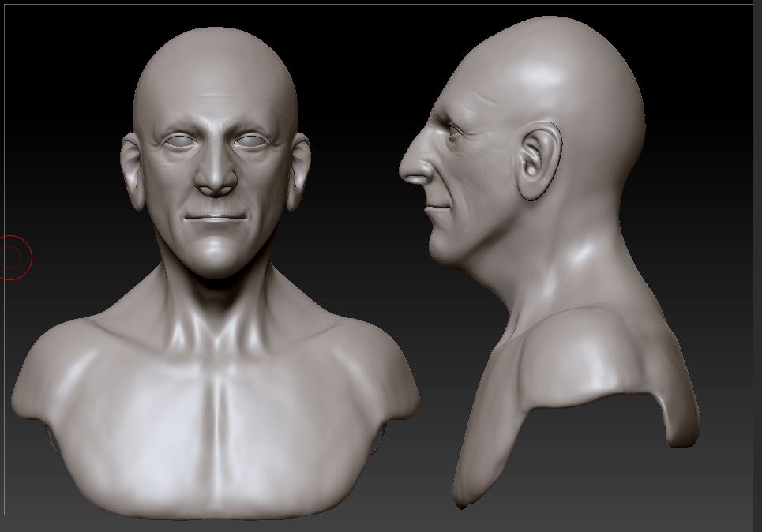Screen dimensions: 762x532
Task: Click the front-view bust's nose tip
Action: (x=216, y=183)
